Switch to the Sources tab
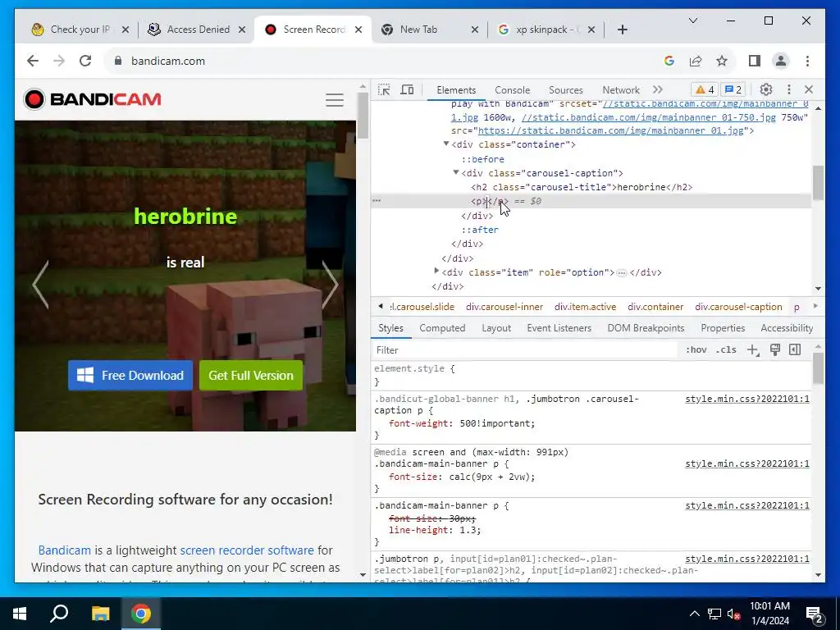 point(566,90)
